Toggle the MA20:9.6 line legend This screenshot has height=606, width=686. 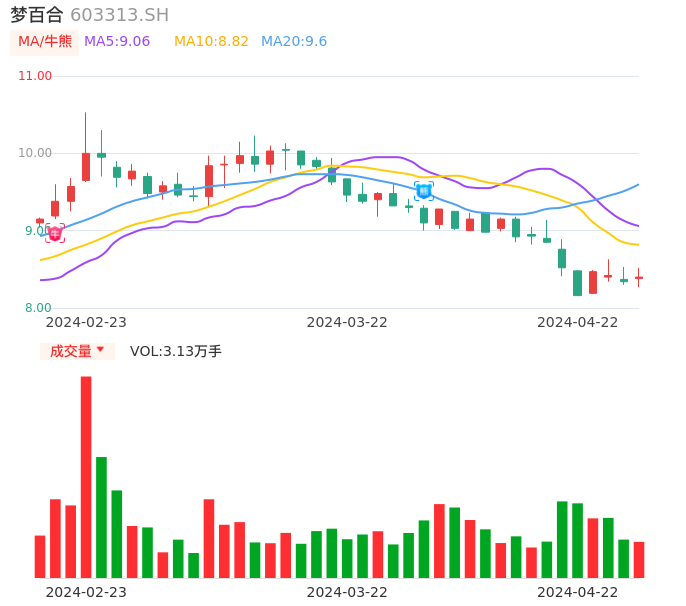(x=294, y=42)
